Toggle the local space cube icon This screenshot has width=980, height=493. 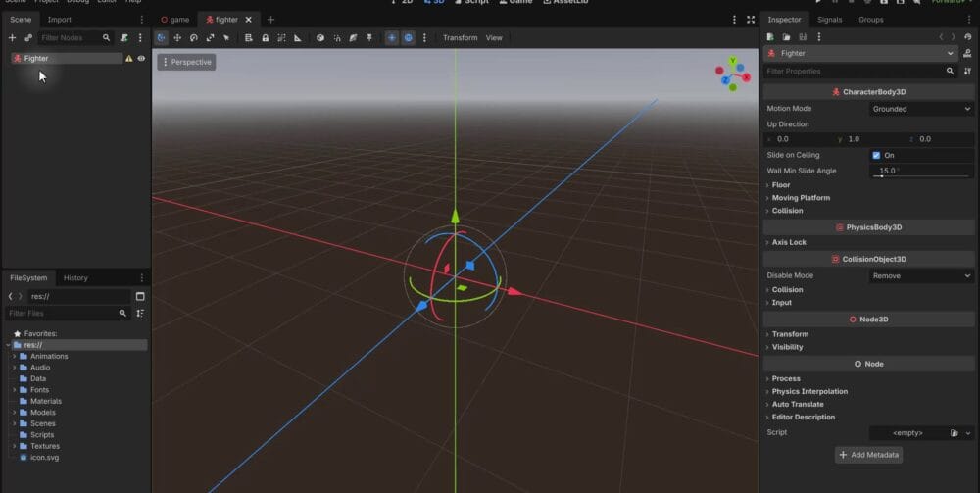[320, 38]
